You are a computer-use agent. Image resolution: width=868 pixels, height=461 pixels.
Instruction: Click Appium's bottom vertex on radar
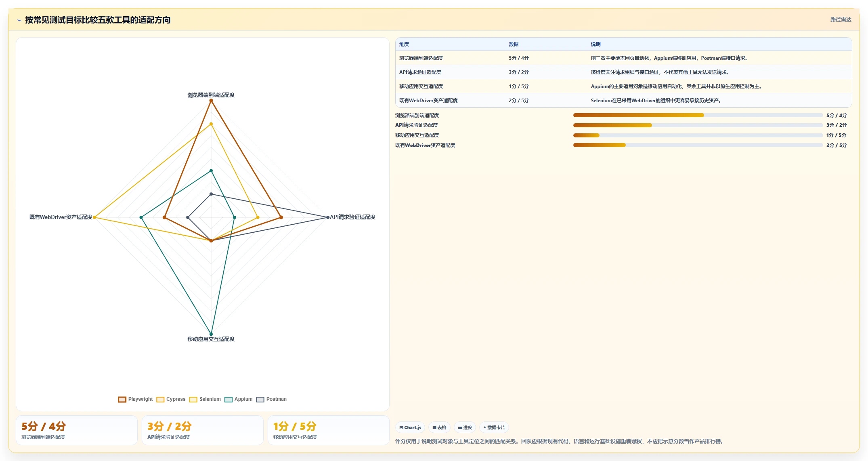[211, 334]
